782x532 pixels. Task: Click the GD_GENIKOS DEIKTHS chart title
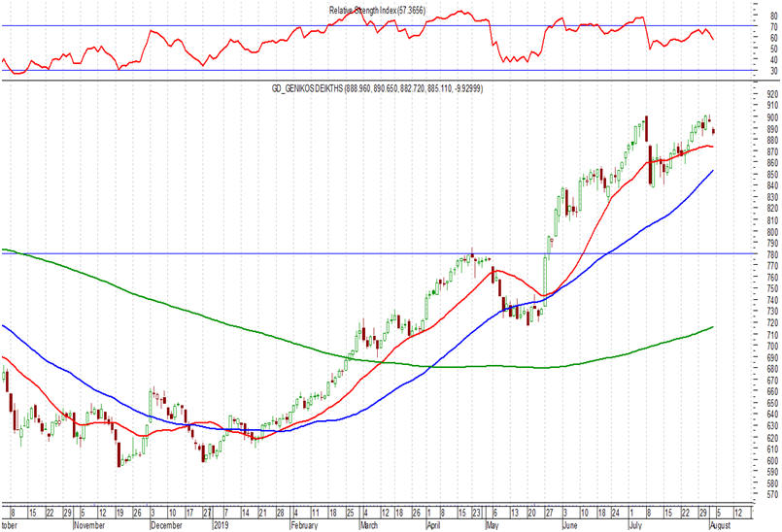(x=377, y=88)
